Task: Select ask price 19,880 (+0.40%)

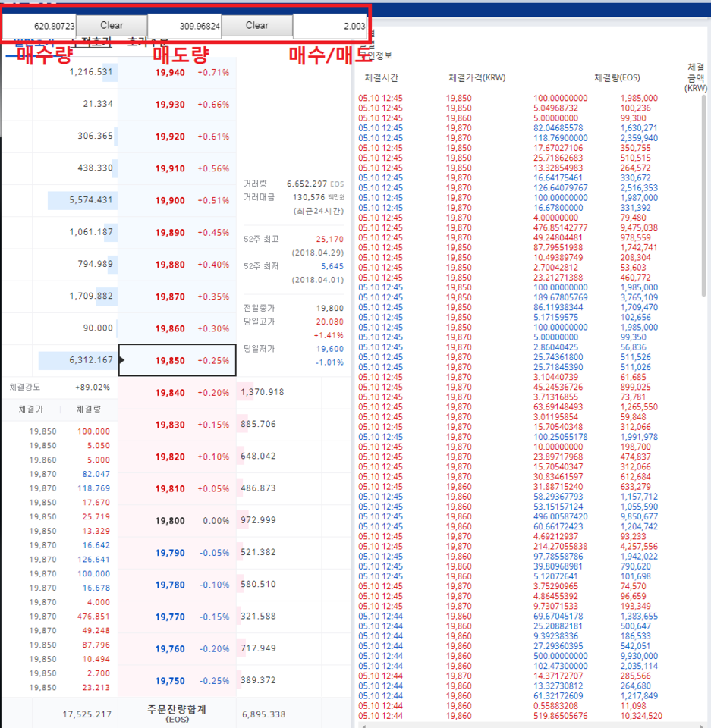Action: click(x=178, y=265)
